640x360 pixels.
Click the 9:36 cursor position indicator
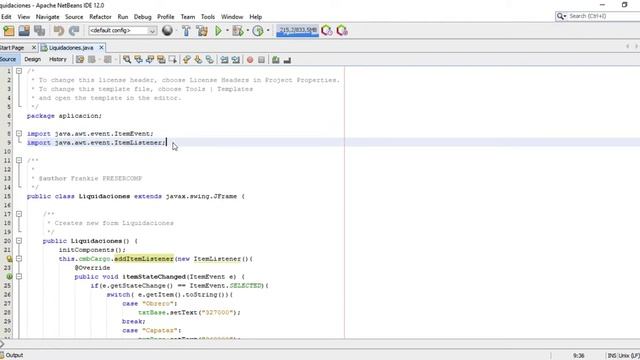click(578, 356)
